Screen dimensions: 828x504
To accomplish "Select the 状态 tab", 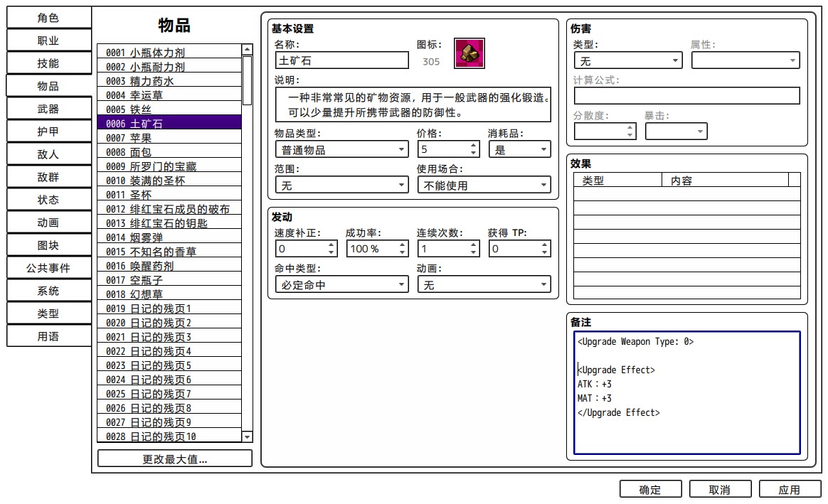I will (48, 200).
